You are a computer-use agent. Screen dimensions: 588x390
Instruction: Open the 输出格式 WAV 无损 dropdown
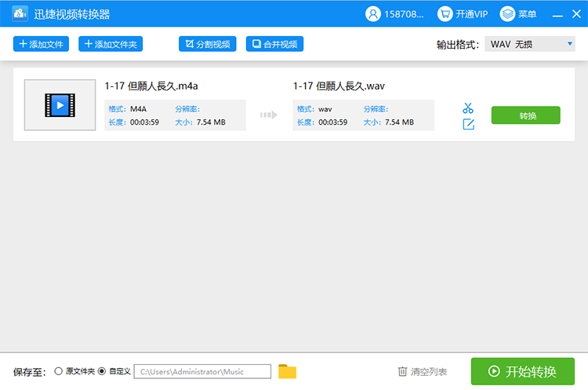point(530,44)
